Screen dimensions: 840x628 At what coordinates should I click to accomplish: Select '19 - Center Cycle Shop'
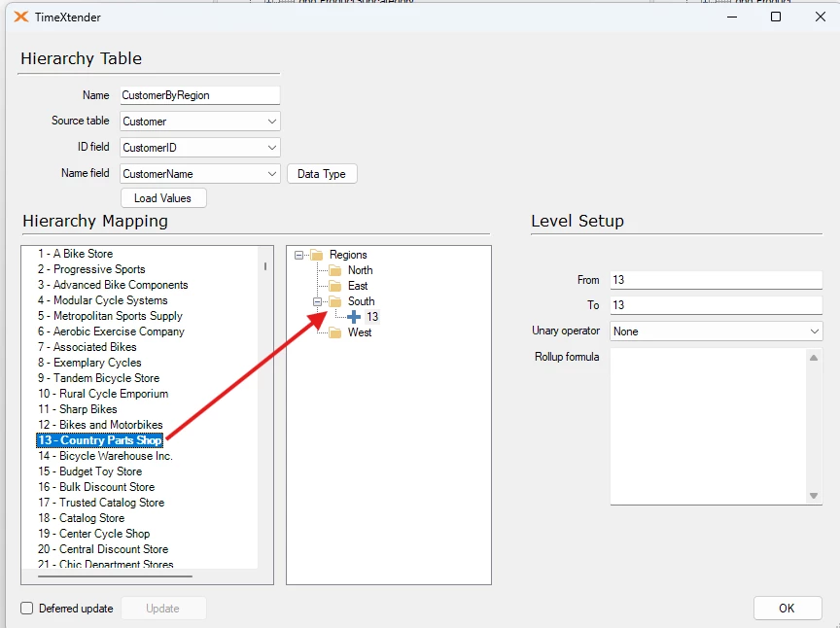coord(93,533)
